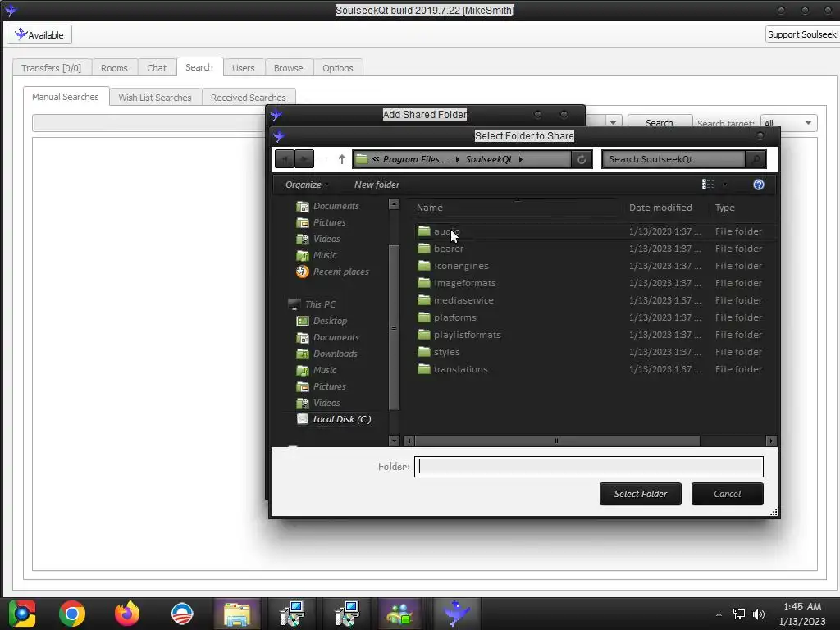Open the search history dropdown arrow

(x=613, y=122)
